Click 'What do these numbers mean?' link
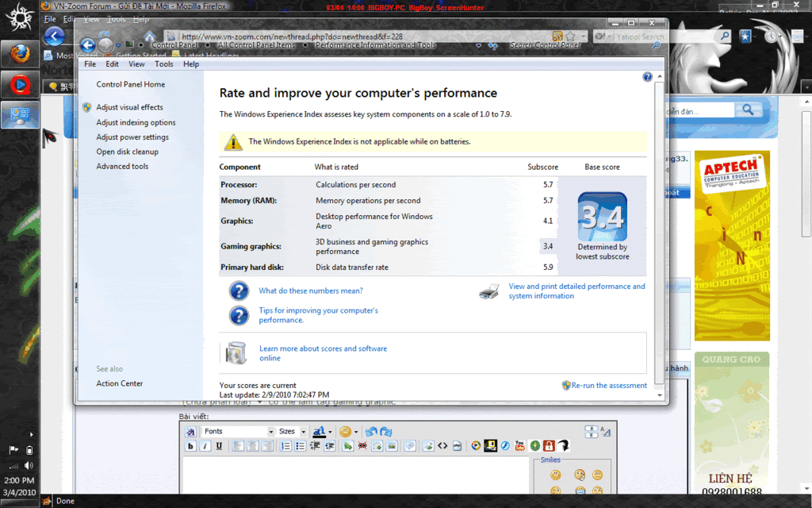812x508 pixels. pos(311,291)
